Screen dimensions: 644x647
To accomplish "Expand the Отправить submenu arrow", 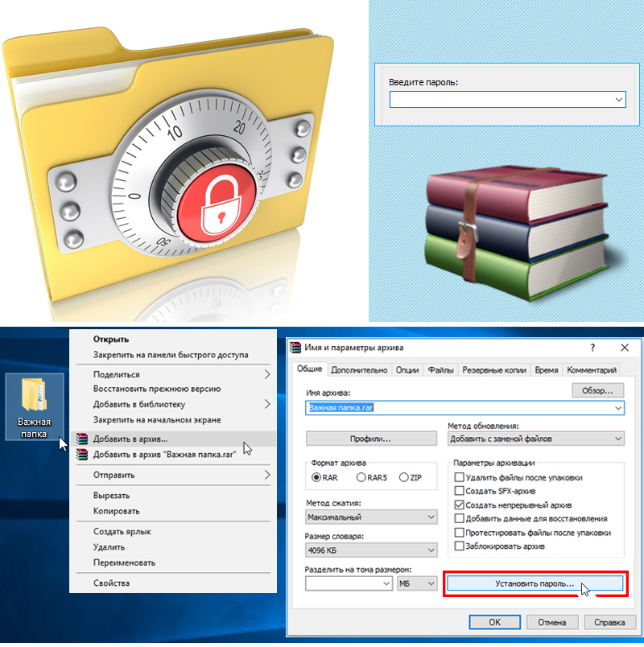I will tap(267, 475).
